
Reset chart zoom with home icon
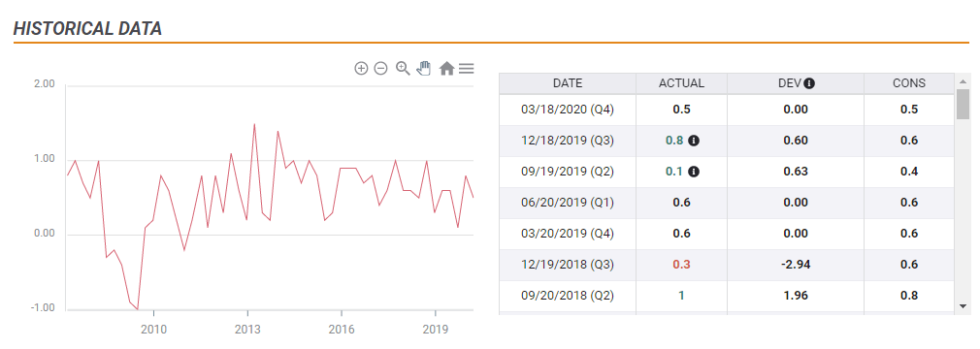[446, 69]
